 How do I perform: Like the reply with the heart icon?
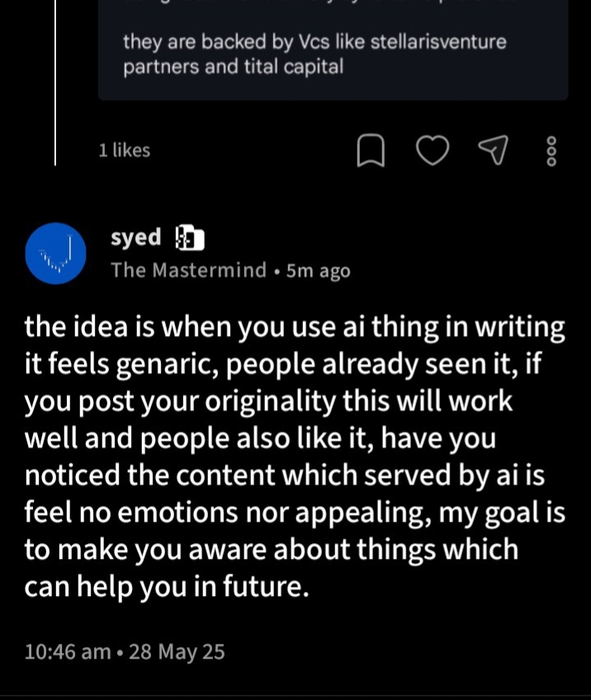tap(432, 151)
